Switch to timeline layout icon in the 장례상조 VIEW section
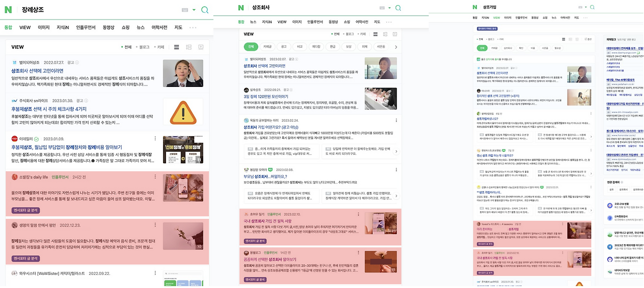The image size is (644, 288). click(x=189, y=47)
